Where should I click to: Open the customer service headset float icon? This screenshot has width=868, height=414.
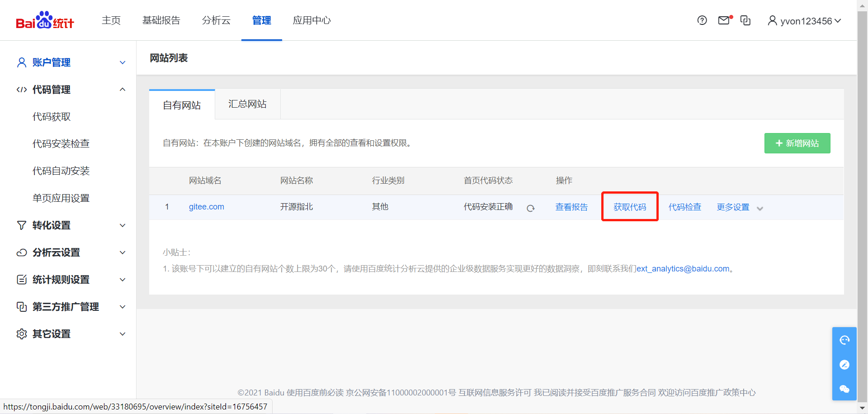844,340
